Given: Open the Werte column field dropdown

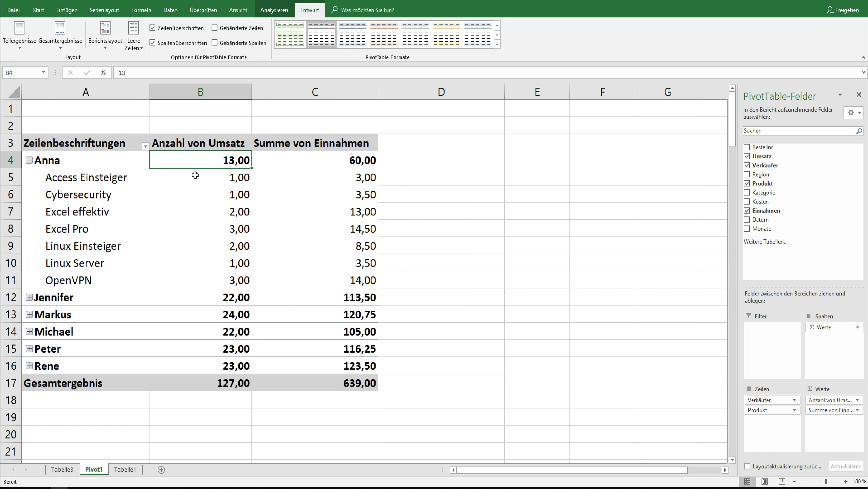Looking at the screenshot, I should coord(857,327).
